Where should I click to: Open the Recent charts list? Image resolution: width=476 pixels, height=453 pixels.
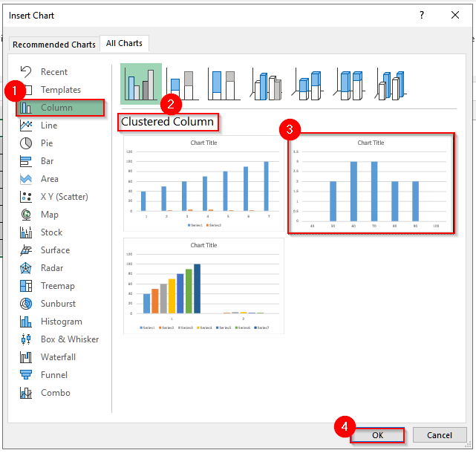click(53, 72)
